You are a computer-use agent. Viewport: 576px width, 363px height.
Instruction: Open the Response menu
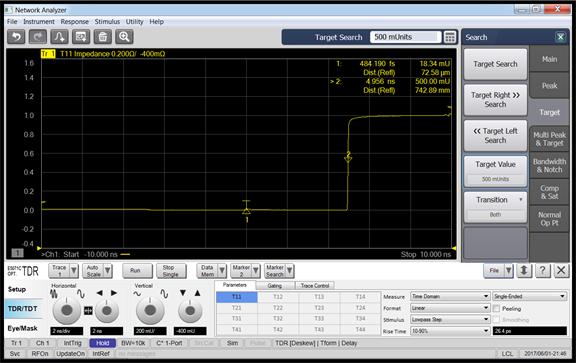(x=75, y=22)
